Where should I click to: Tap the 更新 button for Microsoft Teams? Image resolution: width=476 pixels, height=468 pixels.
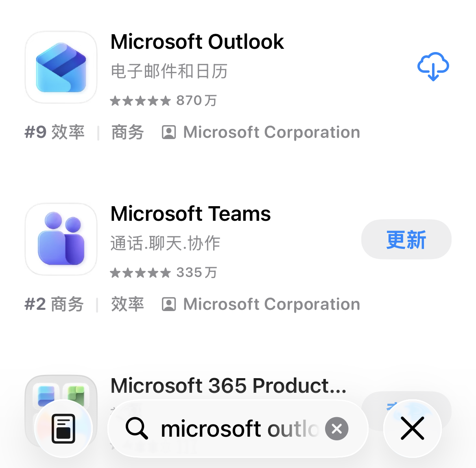pos(406,239)
